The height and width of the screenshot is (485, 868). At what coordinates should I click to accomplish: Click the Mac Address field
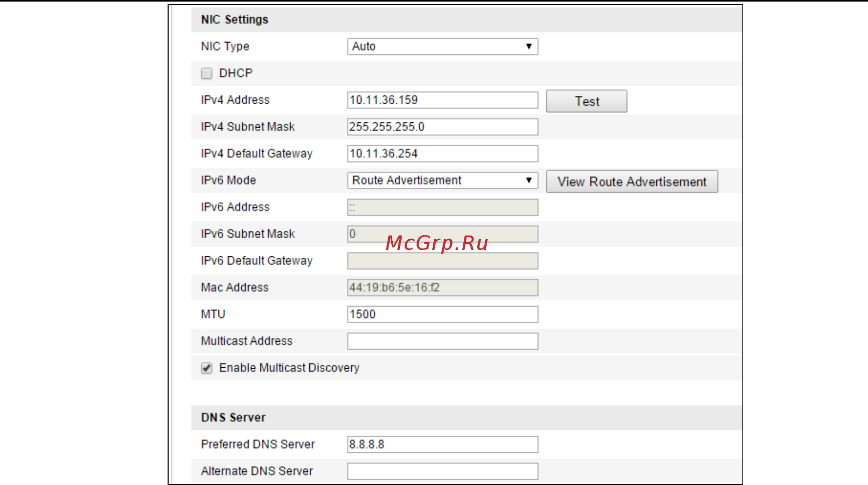click(443, 288)
